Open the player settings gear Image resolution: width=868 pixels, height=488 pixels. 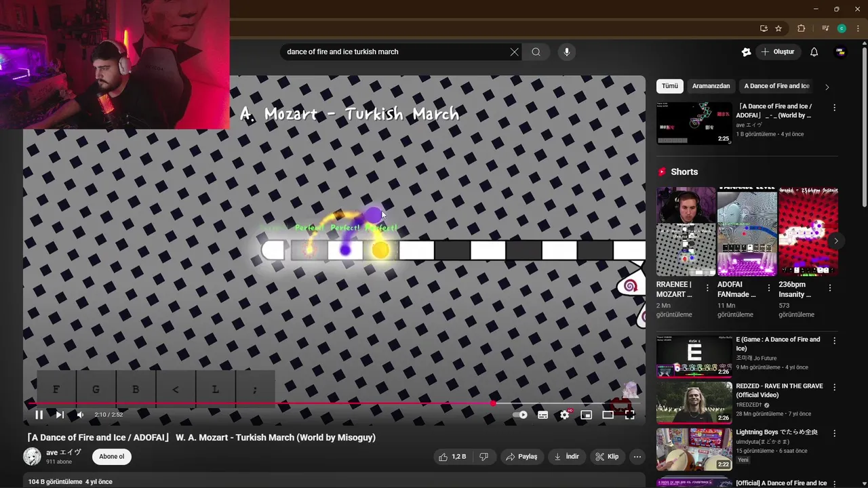coord(565,415)
